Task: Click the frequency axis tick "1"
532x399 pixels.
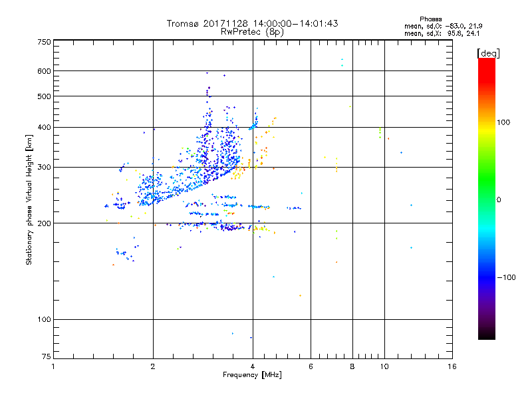Action: tap(53, 366)
